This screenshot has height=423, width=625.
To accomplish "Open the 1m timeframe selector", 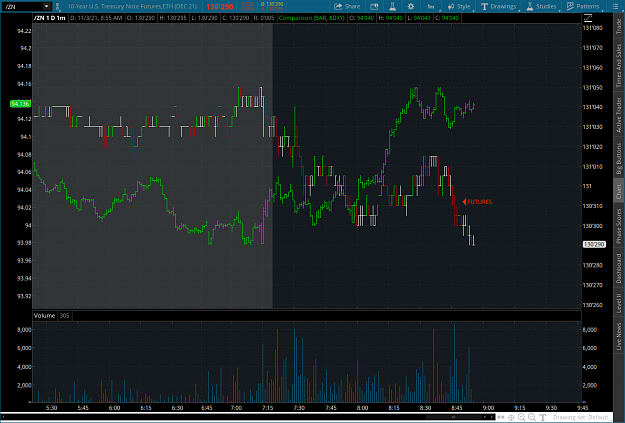I will 432,6.
